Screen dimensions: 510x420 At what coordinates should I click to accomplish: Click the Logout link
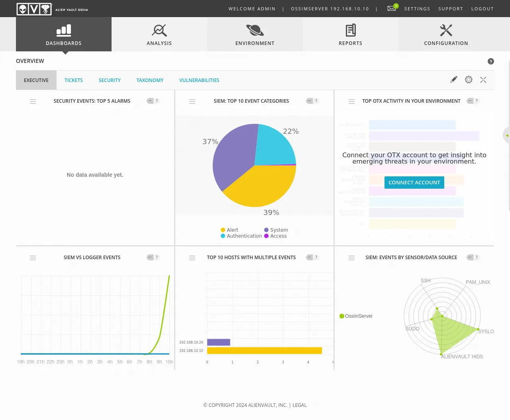482,9
